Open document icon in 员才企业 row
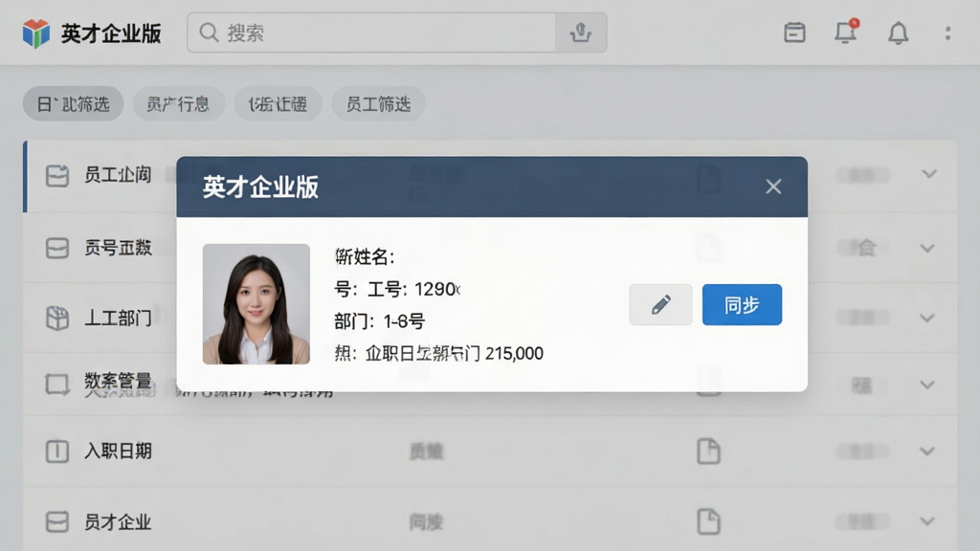 point(709,521)
